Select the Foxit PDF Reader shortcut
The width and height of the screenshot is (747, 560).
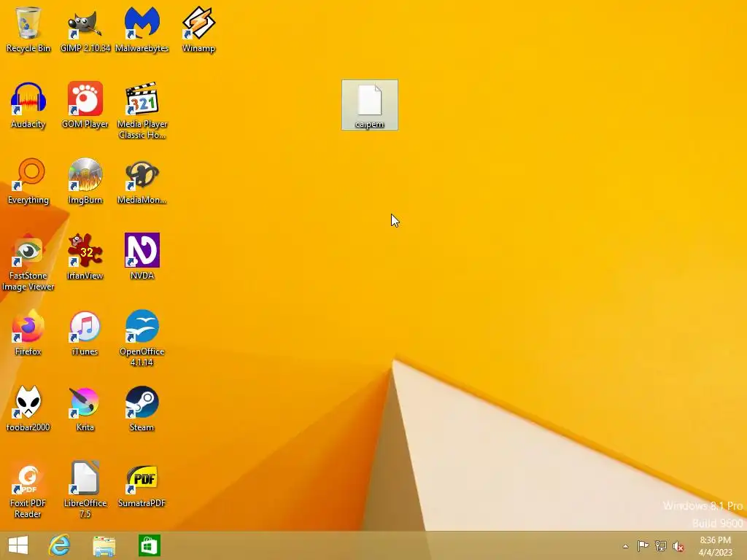point(28,489)
